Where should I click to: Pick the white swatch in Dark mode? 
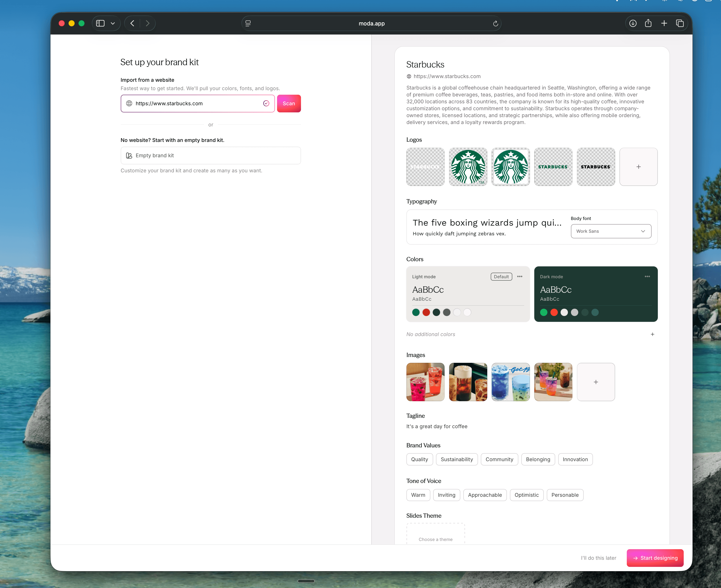(x=564, y=312)
